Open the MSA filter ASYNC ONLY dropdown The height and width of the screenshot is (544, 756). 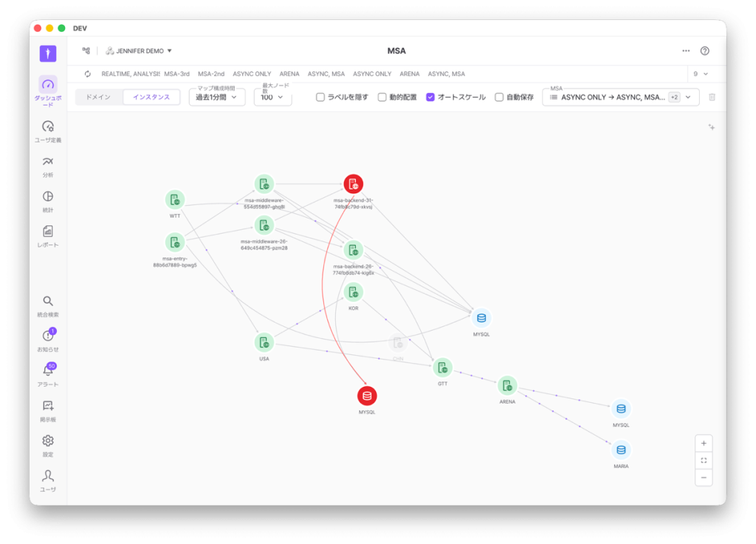(x=620, y=97)
